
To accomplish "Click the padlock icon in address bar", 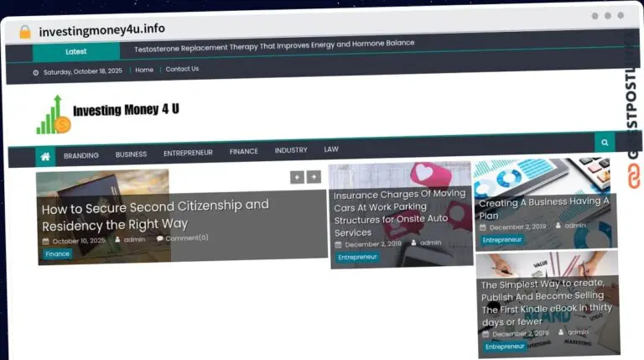I will coord(25,32).
